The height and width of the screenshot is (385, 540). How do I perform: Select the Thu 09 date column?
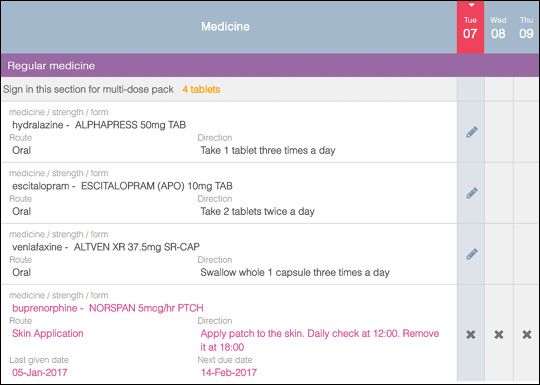[526, 27]
